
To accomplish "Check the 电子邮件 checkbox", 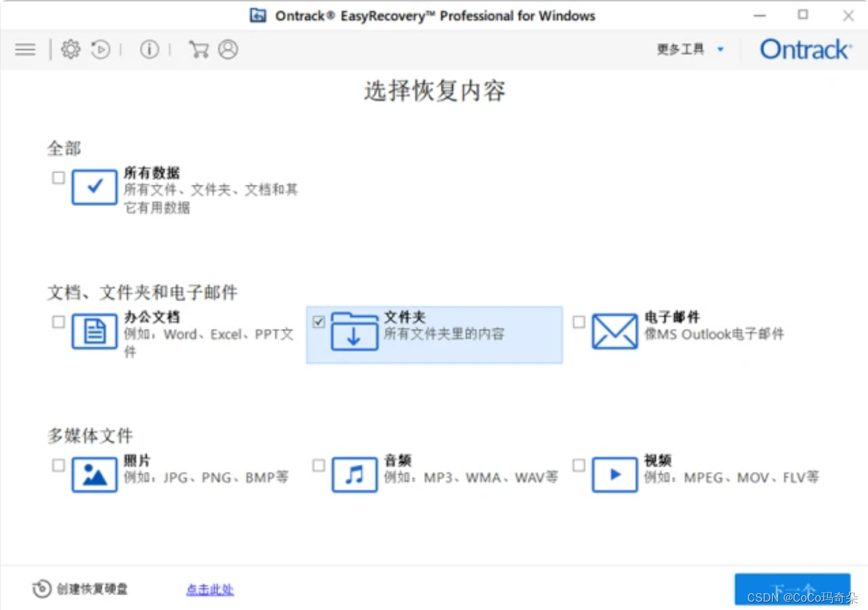I will point(579,322).
